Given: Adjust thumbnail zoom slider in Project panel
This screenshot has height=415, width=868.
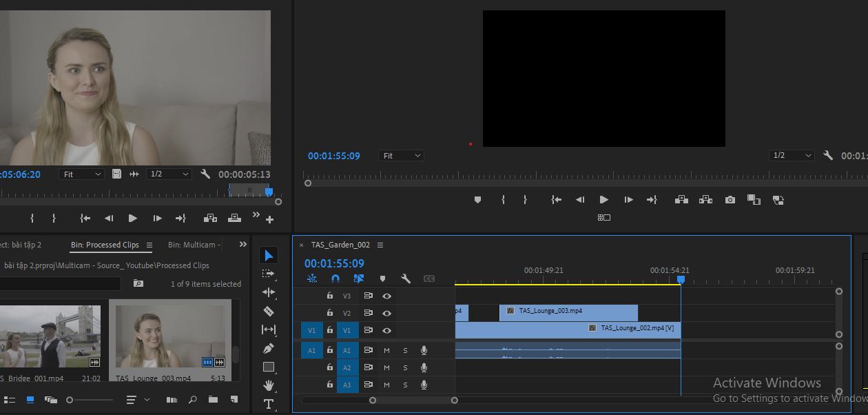Looking at the screenshot, I should [90, 400].
